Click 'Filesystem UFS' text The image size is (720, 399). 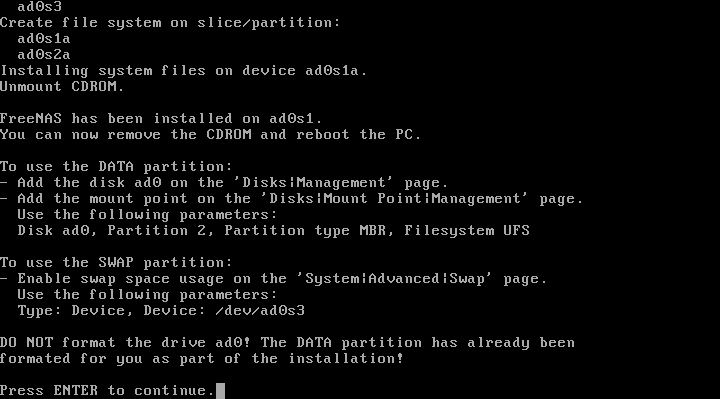point(467,230)
